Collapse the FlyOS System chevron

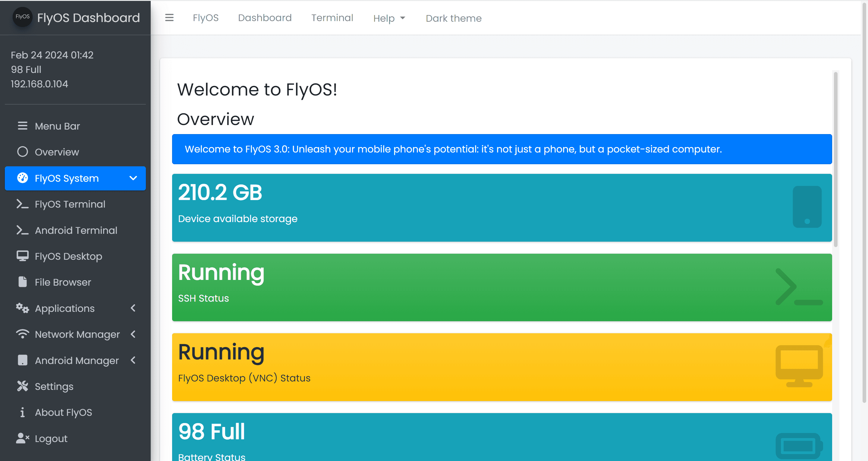click(x=133, y=178)
